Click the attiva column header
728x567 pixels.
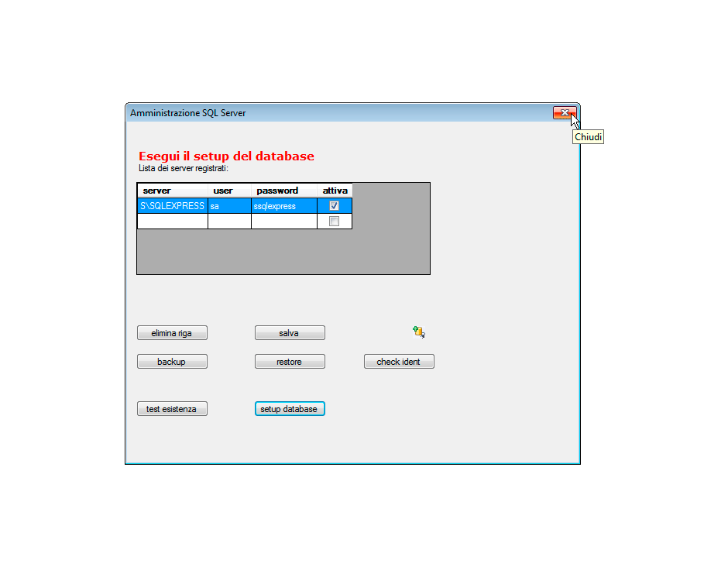point(335,191)
